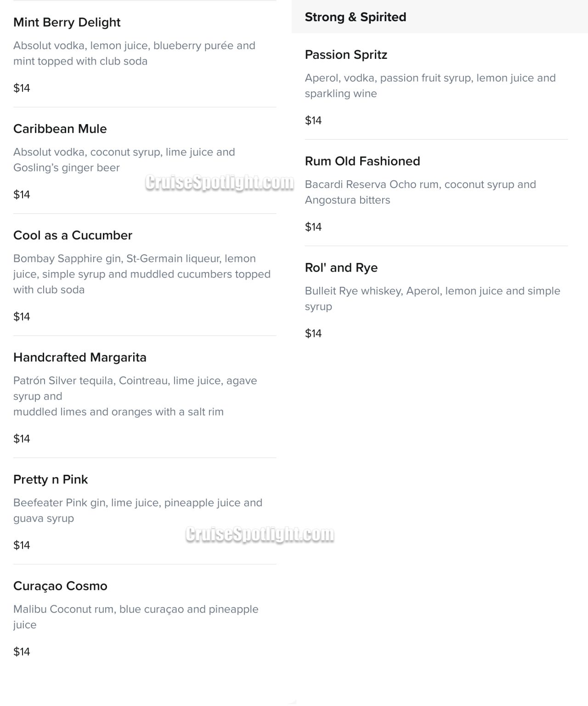This screenshot has height=706, width=588.
Task: Open the Rum Old Fashioned item title
Action: pyautogui.click(x=362, y=161)
